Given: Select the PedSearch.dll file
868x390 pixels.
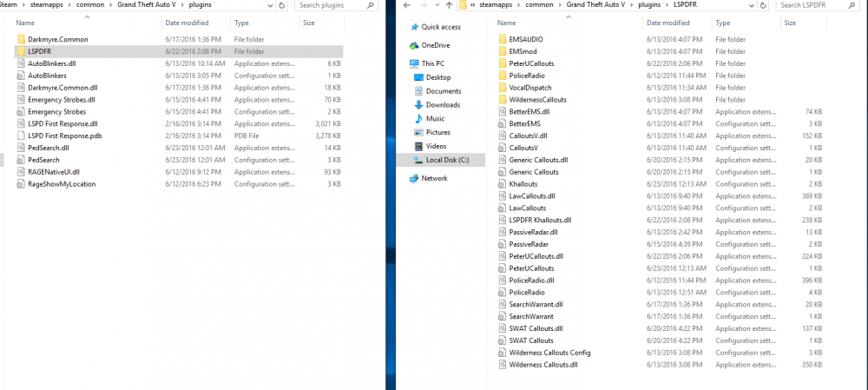Looking at the screenshot, I should (48, 148).
